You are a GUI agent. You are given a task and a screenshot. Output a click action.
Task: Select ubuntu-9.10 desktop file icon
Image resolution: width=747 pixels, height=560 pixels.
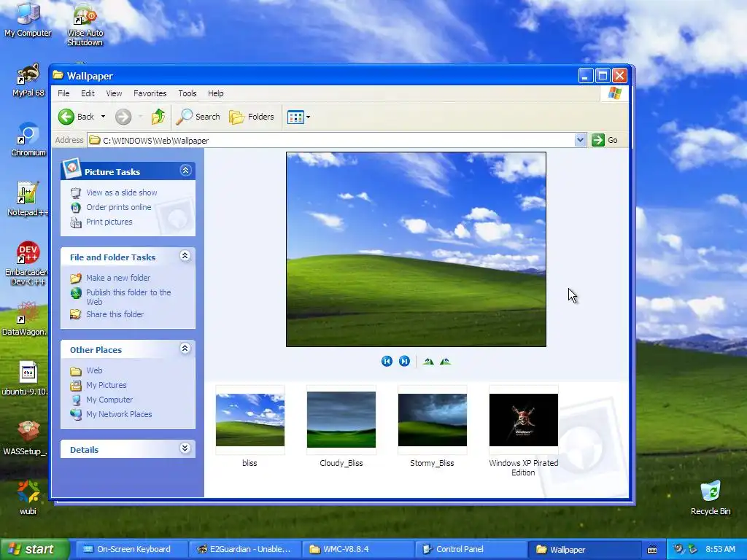(x=25, y=378)
